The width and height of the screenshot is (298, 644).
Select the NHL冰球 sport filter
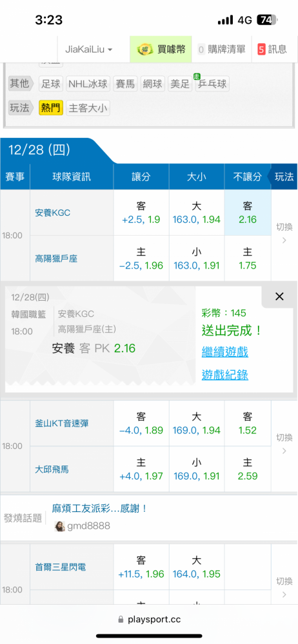[x=88, y=84]
